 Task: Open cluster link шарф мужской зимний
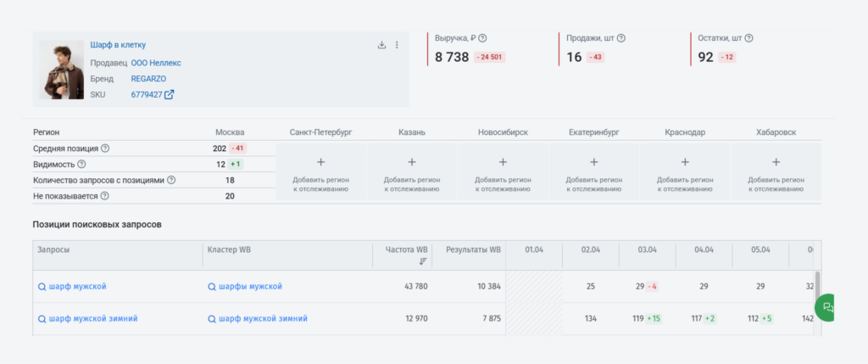pyautogui.click(x=263, y=319)
